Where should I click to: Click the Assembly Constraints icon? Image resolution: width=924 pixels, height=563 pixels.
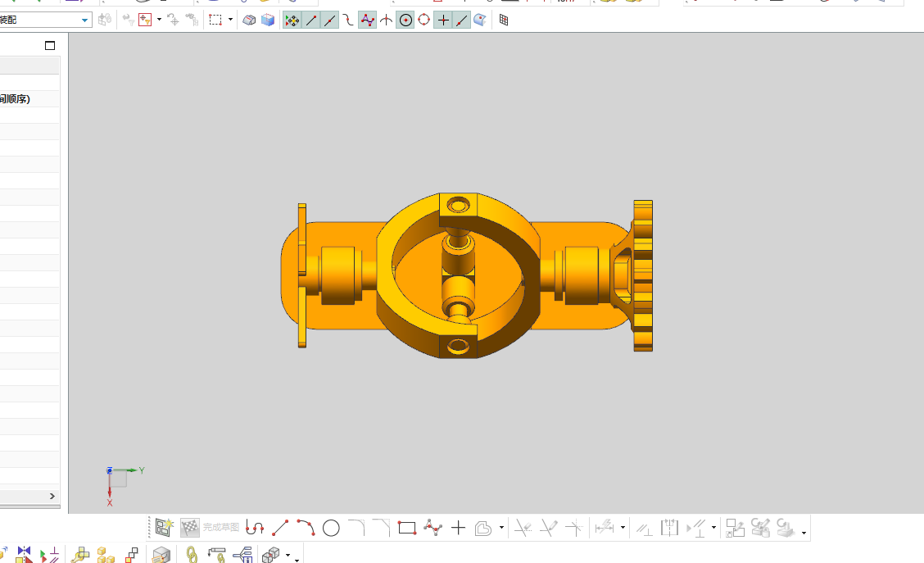49,555
